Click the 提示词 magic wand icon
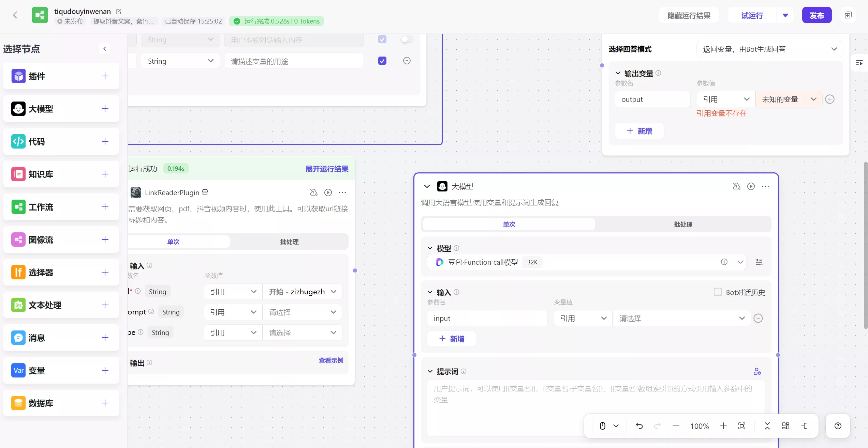 click(757, 371)
